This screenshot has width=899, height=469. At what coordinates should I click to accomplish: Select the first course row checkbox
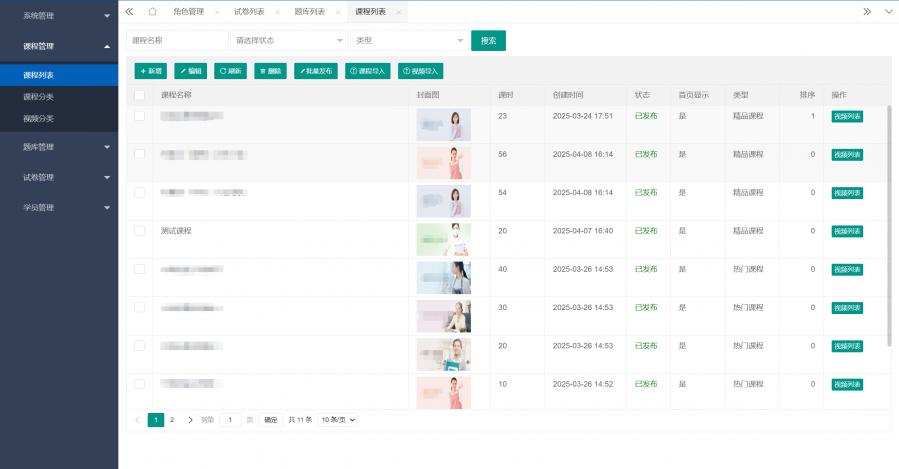(140, 116)
